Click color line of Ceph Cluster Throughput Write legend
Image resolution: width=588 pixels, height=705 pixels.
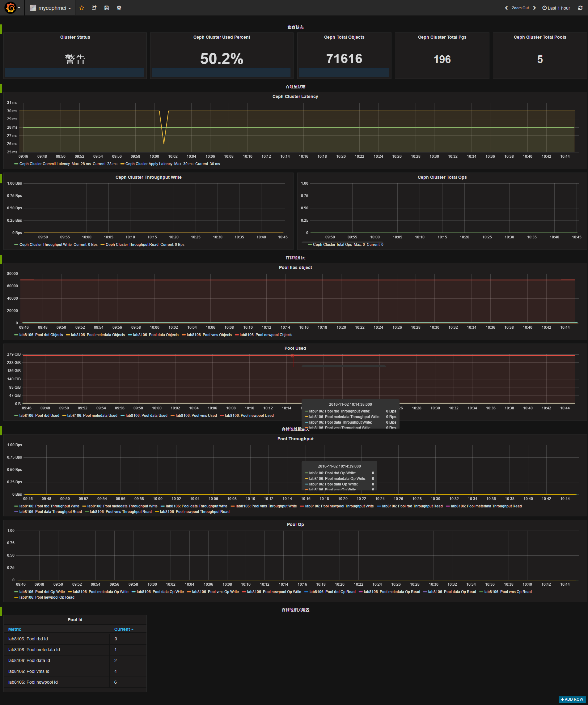16,245
